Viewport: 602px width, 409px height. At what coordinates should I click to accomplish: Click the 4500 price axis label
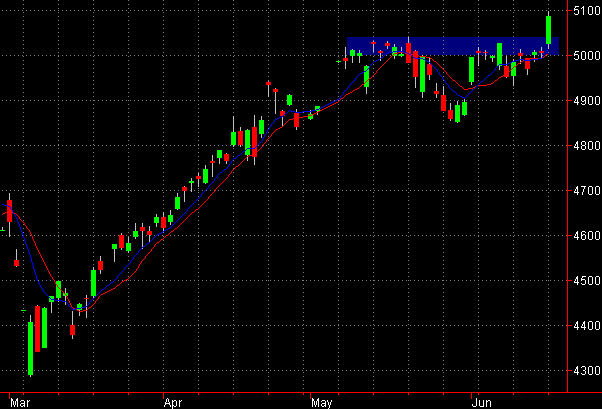coord(587,281)
